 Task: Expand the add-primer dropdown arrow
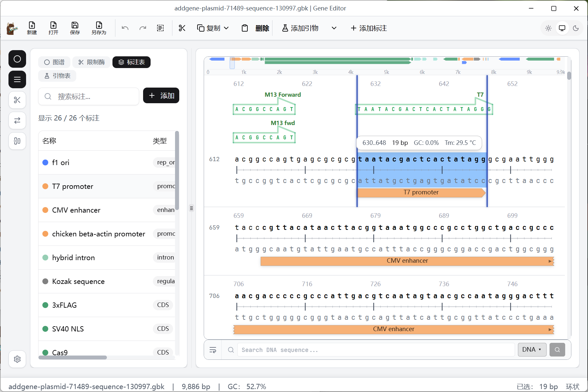[334, 28]
